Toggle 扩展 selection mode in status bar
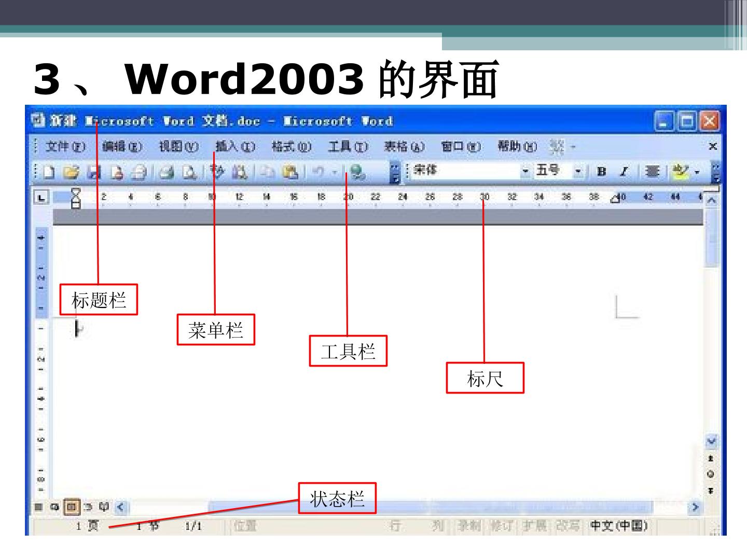747x560 pixels. tap(534, 526)
